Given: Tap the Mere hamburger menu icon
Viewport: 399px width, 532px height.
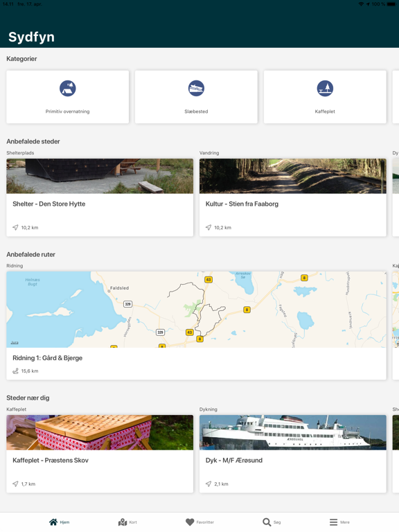Looking at the screenshot, I should 333,522.
